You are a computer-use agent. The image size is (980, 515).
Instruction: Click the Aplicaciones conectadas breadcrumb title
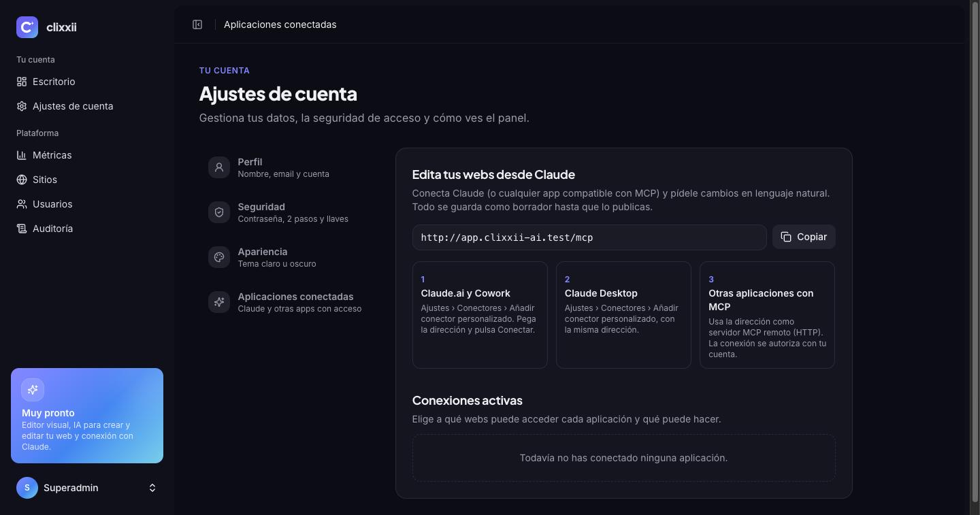pos(280,24)
